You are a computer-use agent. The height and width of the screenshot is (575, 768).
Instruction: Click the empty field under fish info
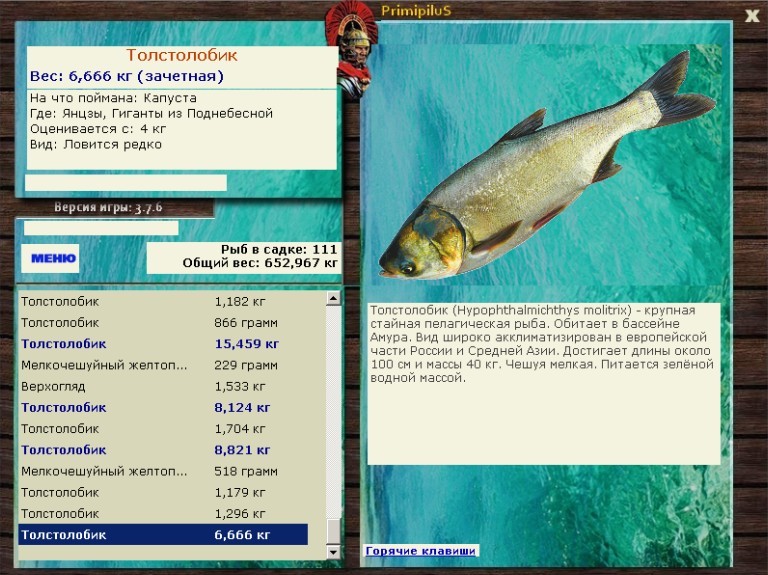(x=126, y=183)
